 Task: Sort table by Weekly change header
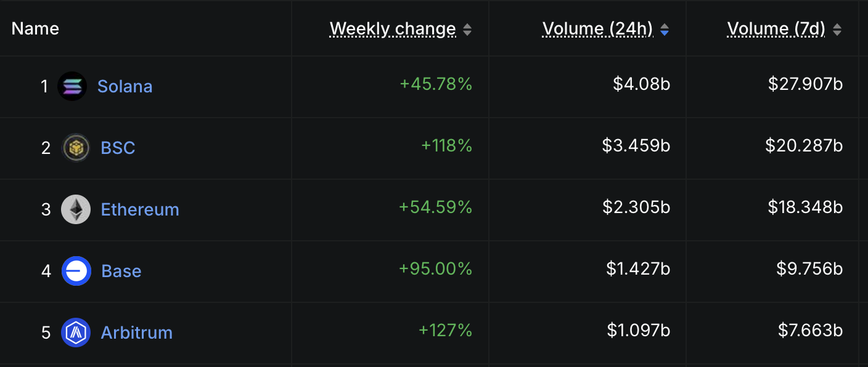point(393,29)
